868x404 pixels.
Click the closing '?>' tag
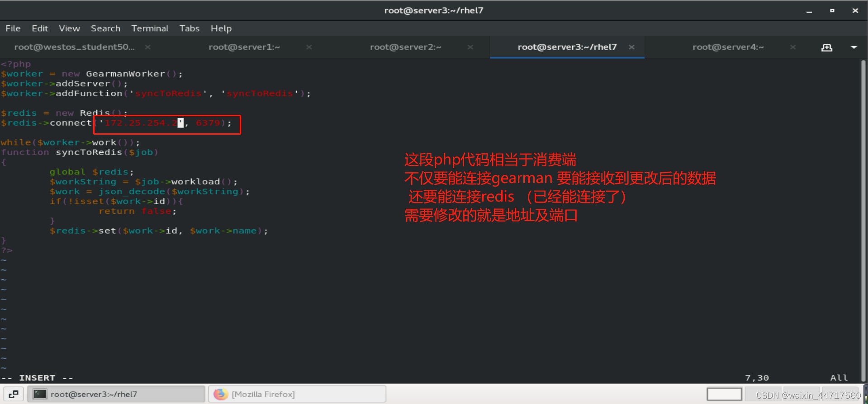pos(7,250)
